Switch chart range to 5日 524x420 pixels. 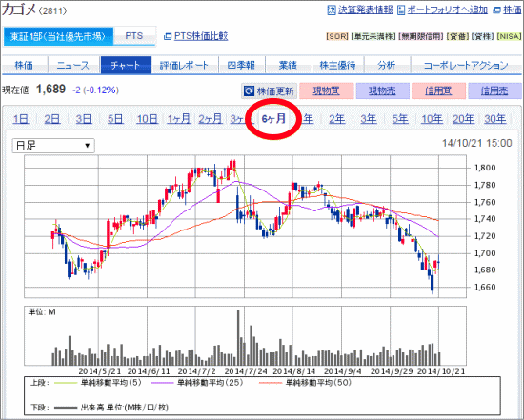click(115, 119)
